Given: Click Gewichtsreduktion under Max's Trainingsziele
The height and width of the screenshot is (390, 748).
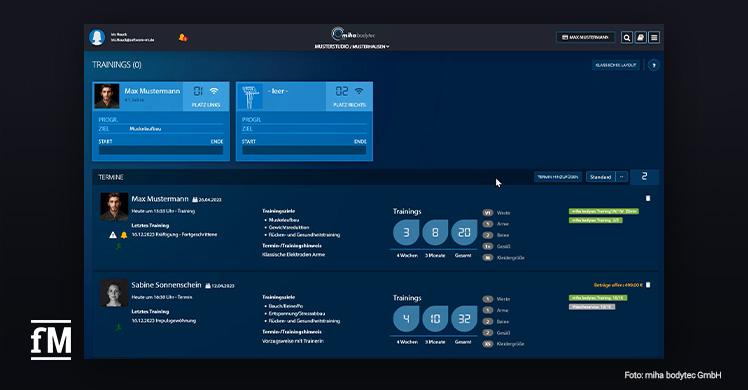Looking at the screenshot, I should point(289,227).
